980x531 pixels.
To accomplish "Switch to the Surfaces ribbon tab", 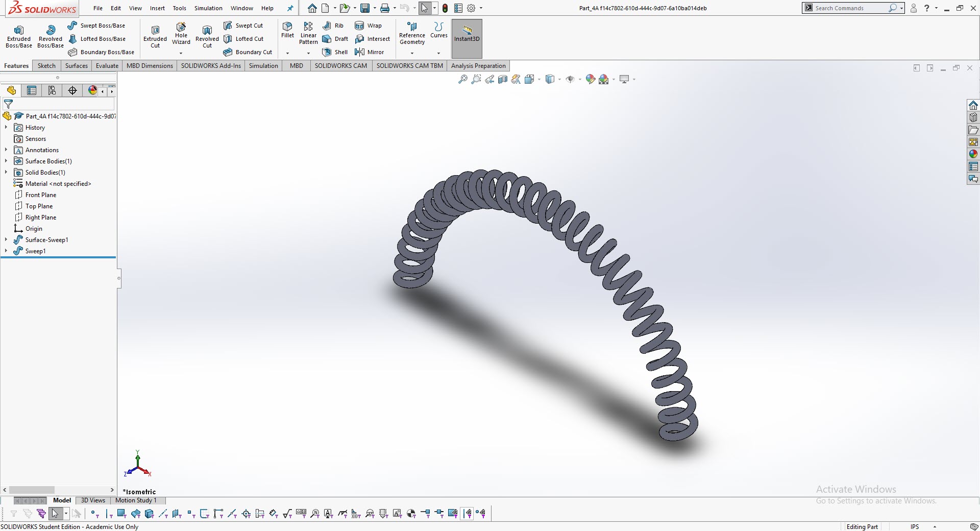I will [x=77, y=66].
